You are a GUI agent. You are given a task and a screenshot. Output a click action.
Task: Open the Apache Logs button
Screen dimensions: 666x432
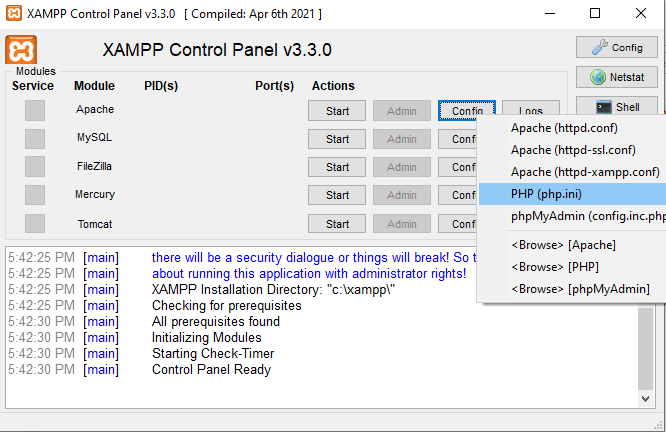pyautogui.click(x=531, y=108)
